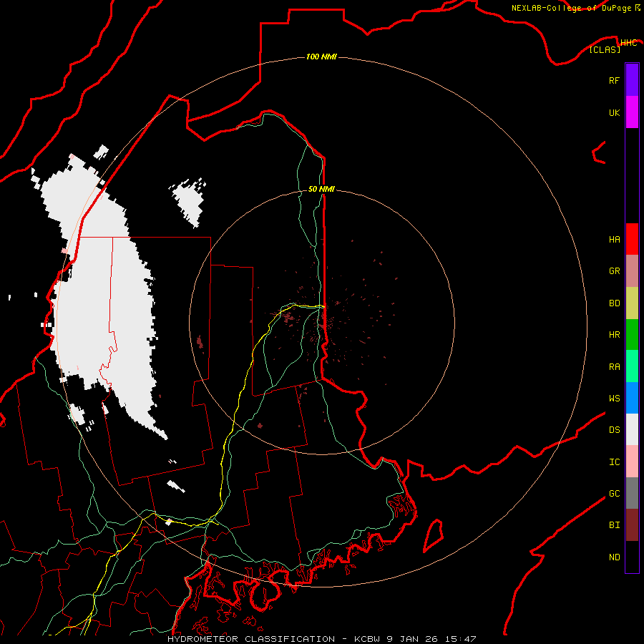
Task: Click the HA legend label
Action: pyautogui.click(x=614, y=240)
